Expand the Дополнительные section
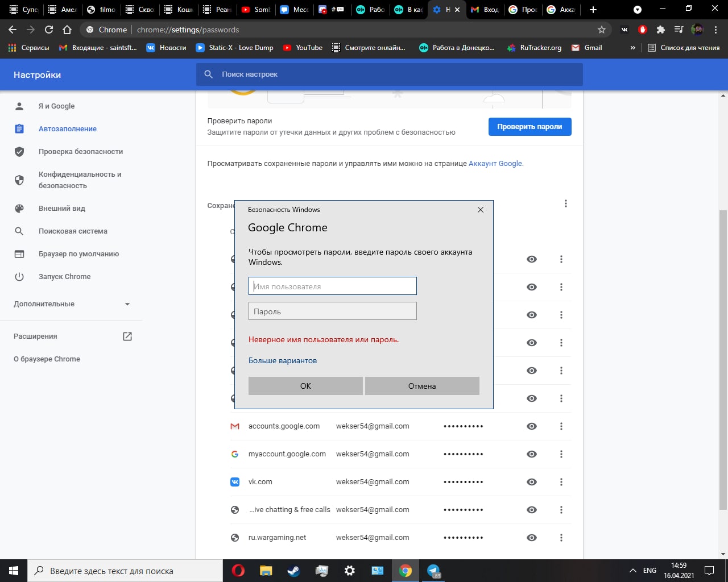 [x=71, y=304]
